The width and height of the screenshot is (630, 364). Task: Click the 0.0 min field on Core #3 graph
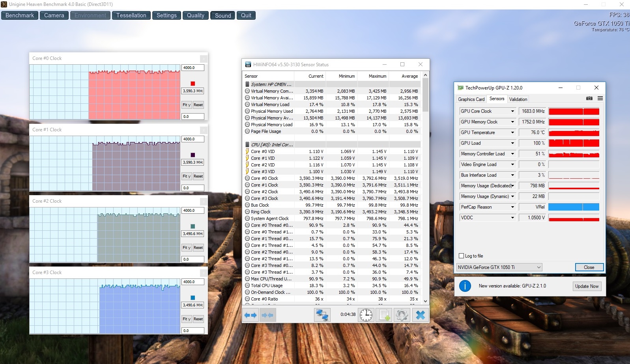click(193, 331)
